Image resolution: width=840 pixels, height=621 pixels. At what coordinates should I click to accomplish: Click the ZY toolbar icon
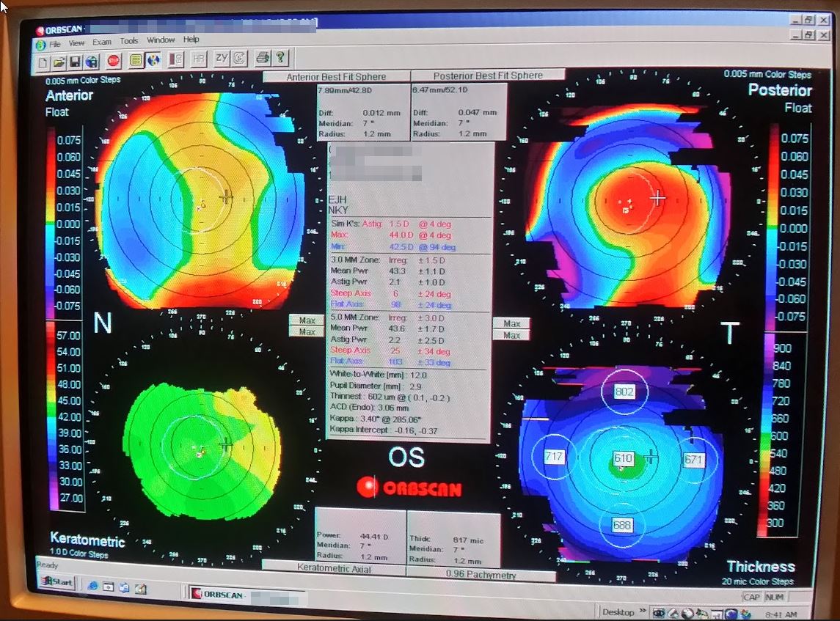pos(221,59)
